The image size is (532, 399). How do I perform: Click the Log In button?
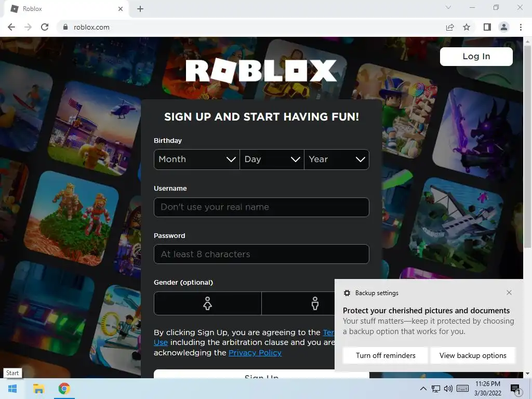(x=476, y=56)
